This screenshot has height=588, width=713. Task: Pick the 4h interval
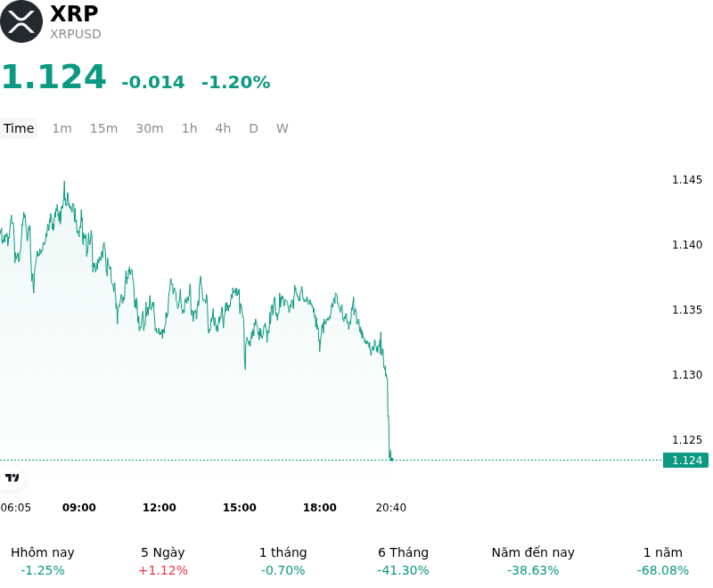(223, 128)
